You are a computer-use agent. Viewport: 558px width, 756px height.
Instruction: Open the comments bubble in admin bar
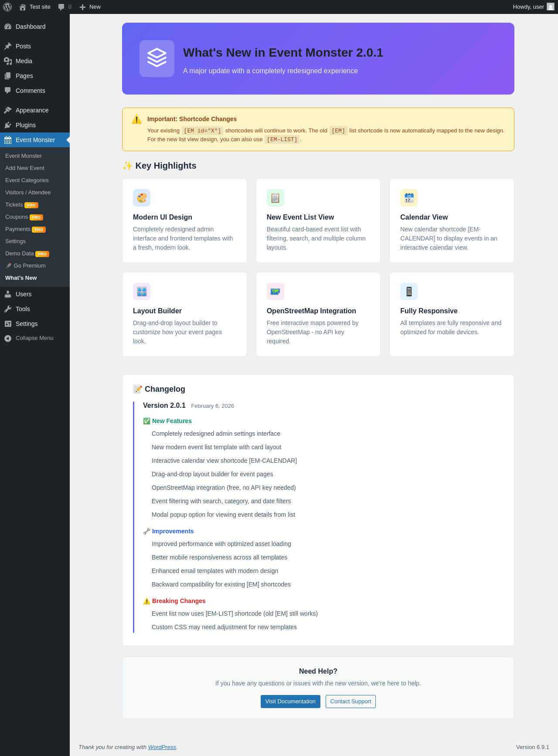point(61,7)
